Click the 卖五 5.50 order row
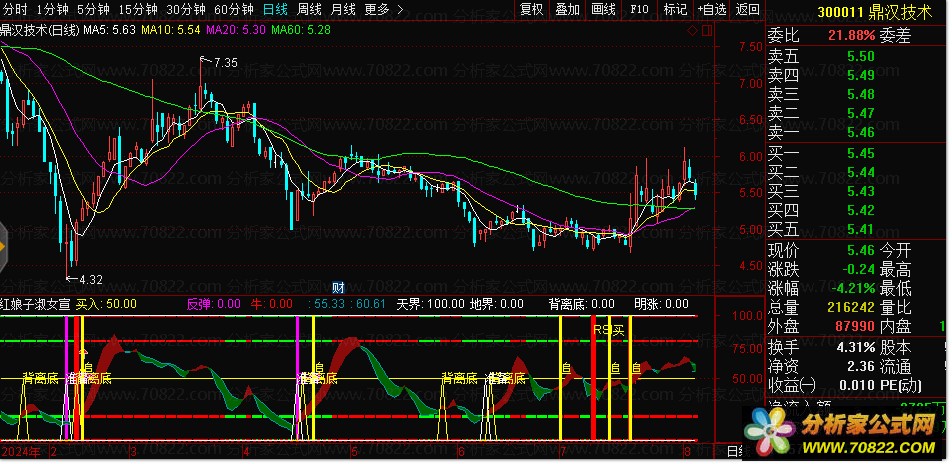The width and height of the screenshot is (952, 464). [856, 56]
